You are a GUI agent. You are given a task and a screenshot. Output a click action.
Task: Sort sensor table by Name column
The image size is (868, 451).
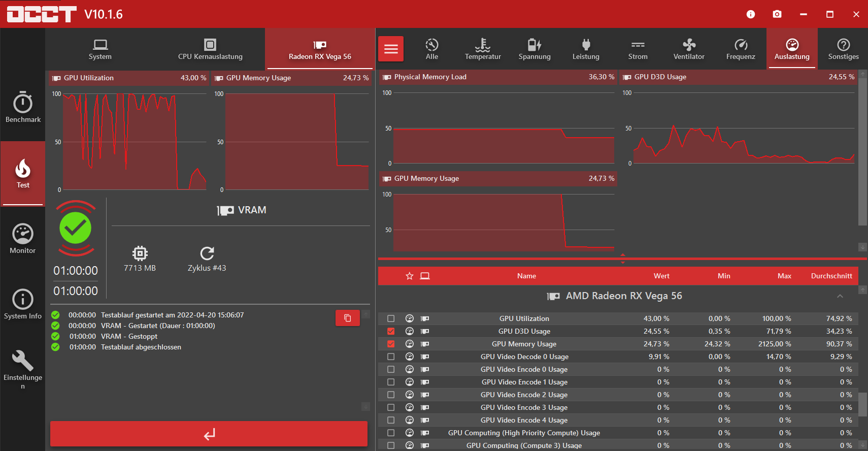tap(526, 276)
